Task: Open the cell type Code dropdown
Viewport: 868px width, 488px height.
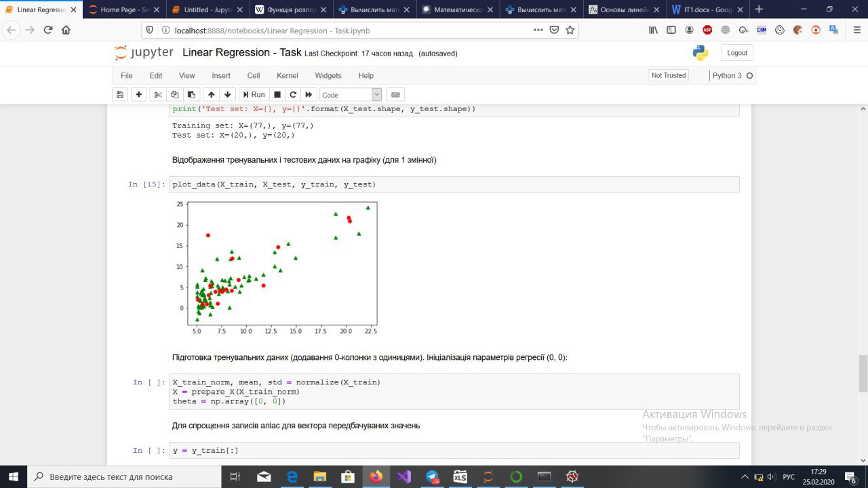Action: point(351,95)
